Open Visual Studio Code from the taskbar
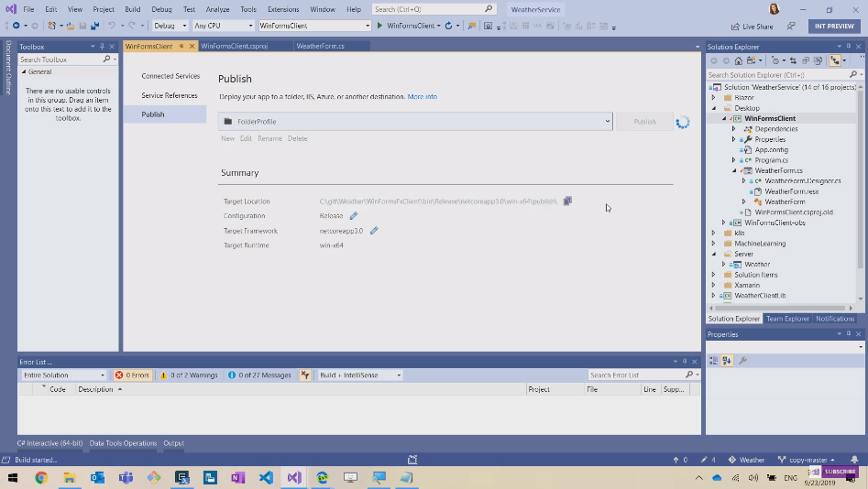 click(266, 478)
